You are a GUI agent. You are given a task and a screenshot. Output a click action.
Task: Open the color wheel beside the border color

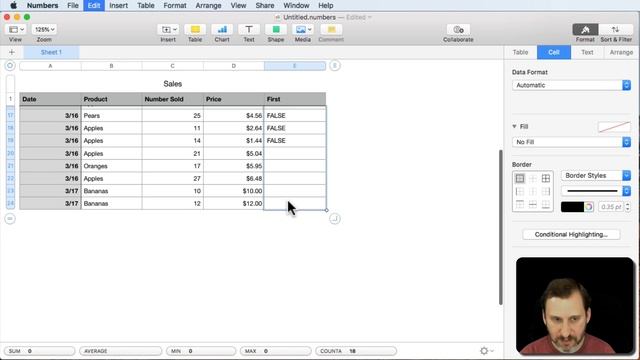coord(589,207)
